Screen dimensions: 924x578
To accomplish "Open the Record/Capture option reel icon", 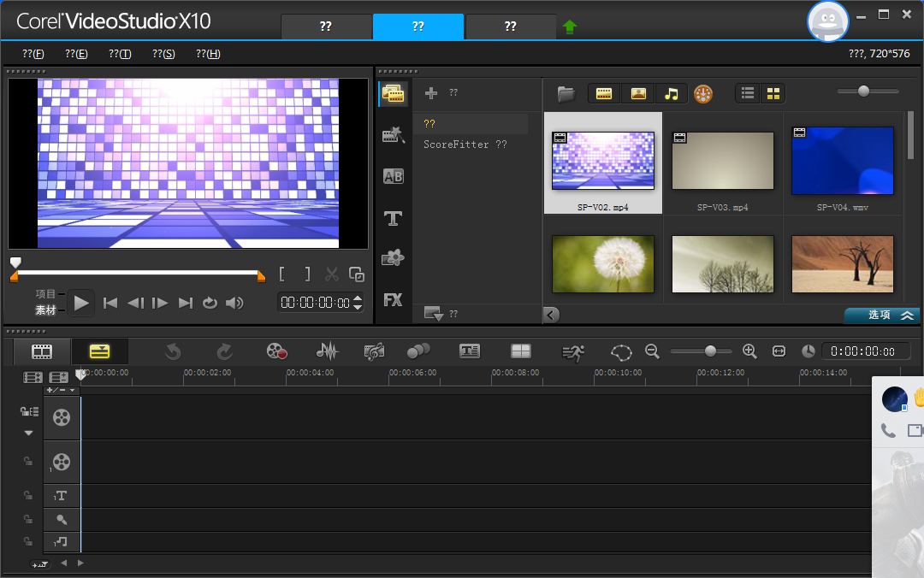I will pyautogui.click(x=276, y=351).
